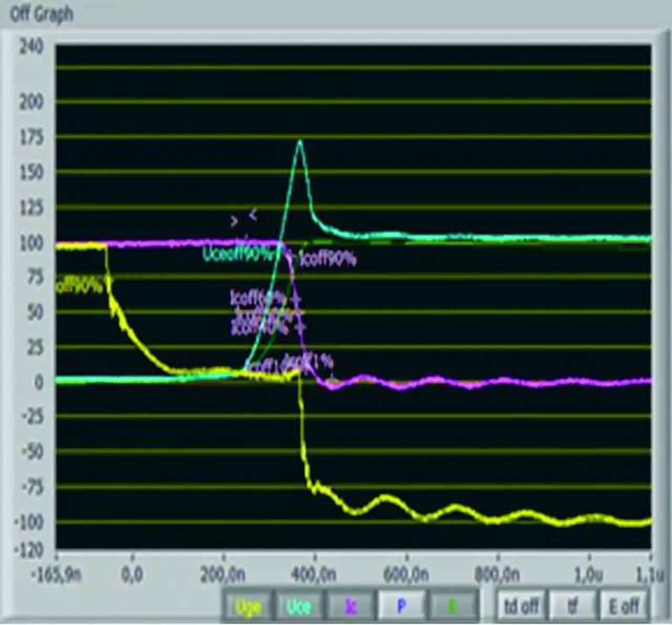Click the 800,0n x-axis label

coord(497,575)
